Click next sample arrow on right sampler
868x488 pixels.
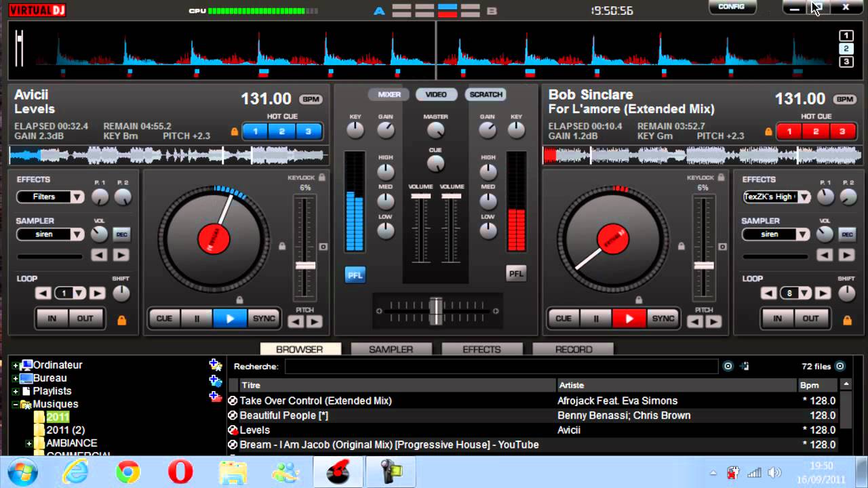pos(846,256)
